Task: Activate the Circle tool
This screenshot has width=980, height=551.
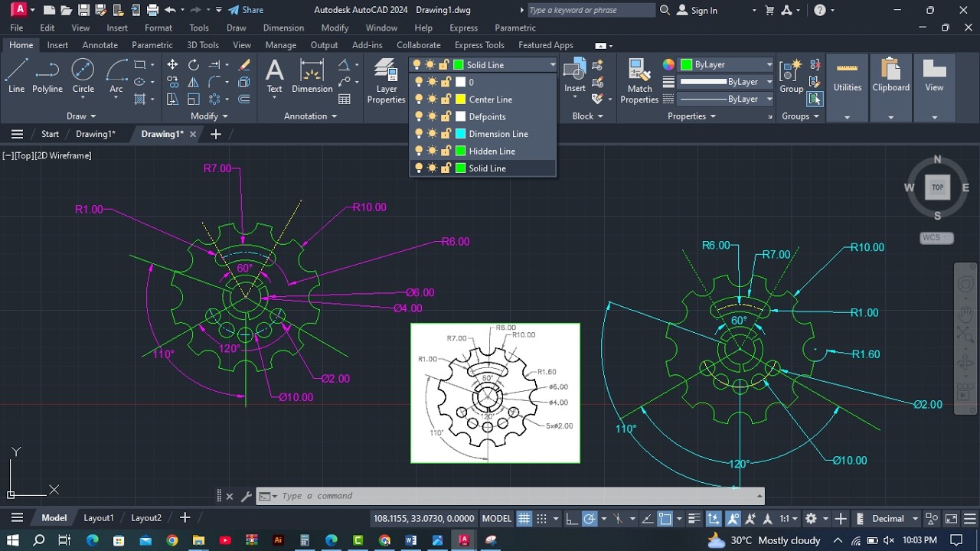Action: pos(83,76)
